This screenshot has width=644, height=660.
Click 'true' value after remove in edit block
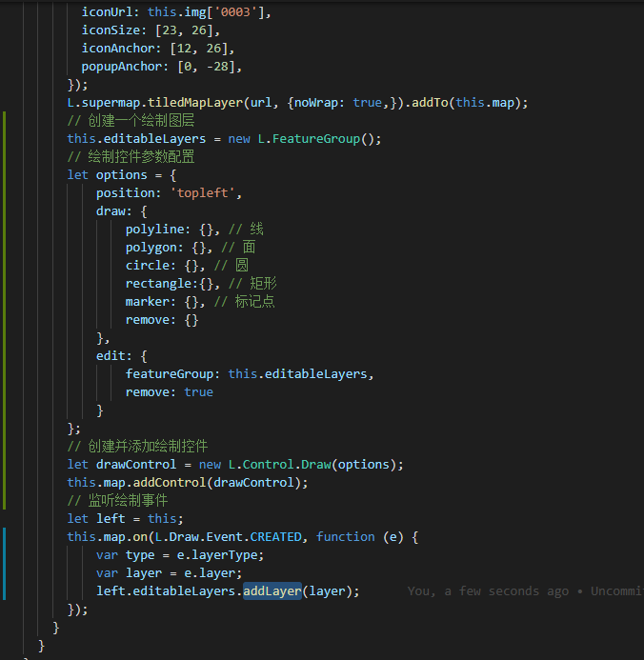[x=199, y=391]
